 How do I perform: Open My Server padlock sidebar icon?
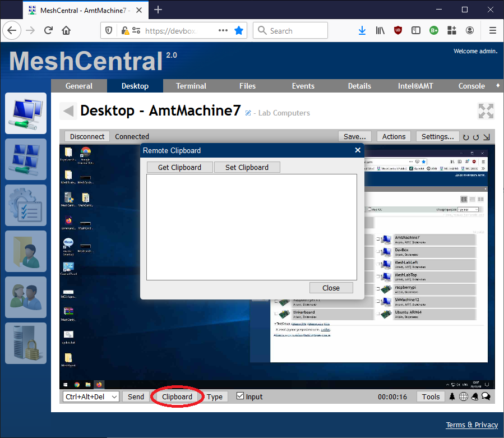pos(26,343)
